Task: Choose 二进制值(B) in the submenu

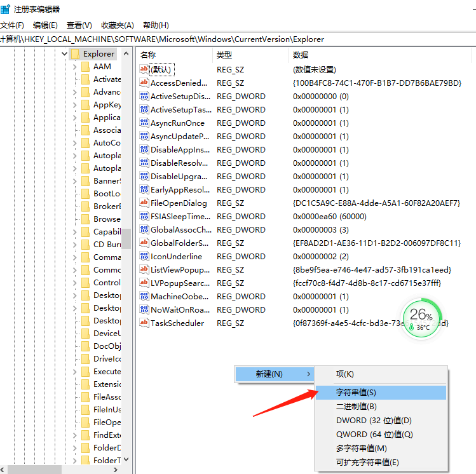Action: pos(381,406)
